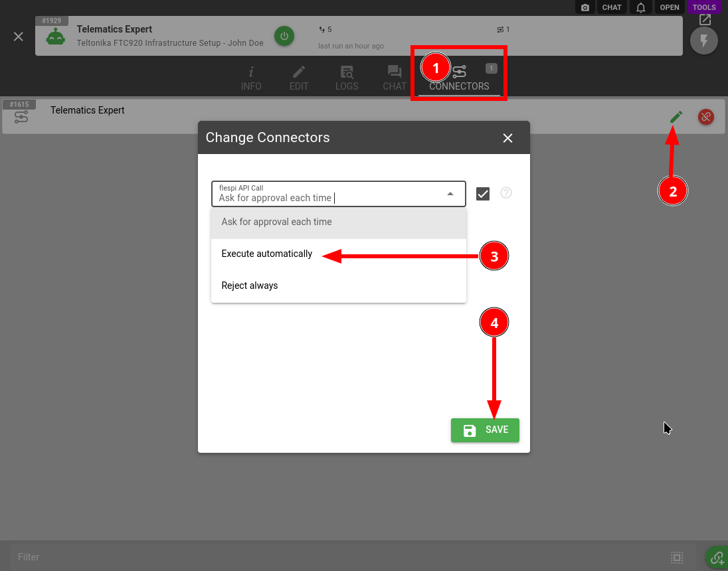This screenshot has width=728, height=571.
Task: Edit the Telematics Expert connector with pencil icon
Action: (x=676, y=117)
